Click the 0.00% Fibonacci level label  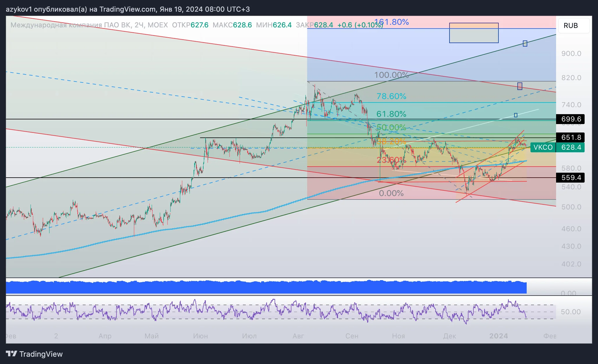[x=391, y=193]
